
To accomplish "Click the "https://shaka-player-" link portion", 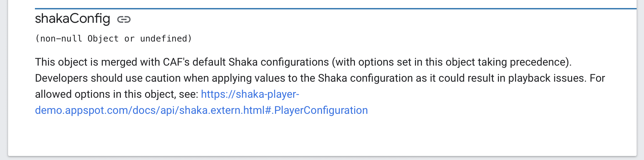I will [250, 94].
